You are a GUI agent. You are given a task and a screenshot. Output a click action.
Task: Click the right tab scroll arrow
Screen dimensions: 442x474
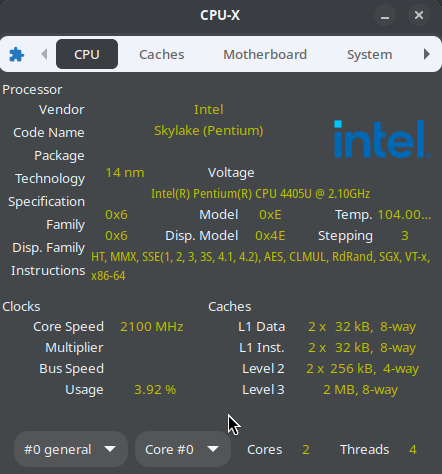pos(427,54)
